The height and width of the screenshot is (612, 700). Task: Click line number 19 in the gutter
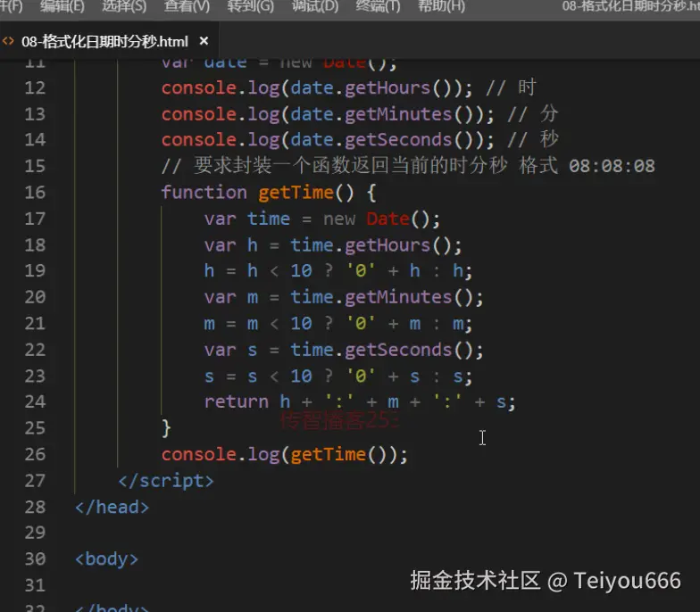coord(36,271)
